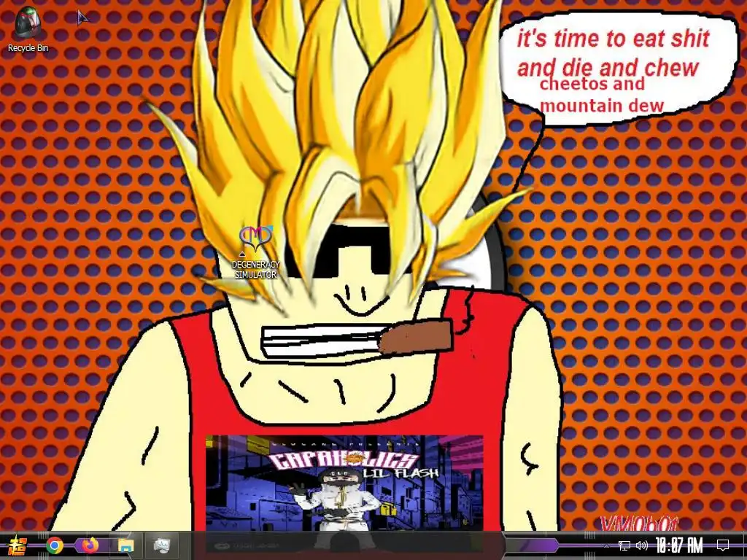The height and width of the screenshot is (560, 747).
Task: Open File Explorer from the taskbar
Action: (125, 545)
